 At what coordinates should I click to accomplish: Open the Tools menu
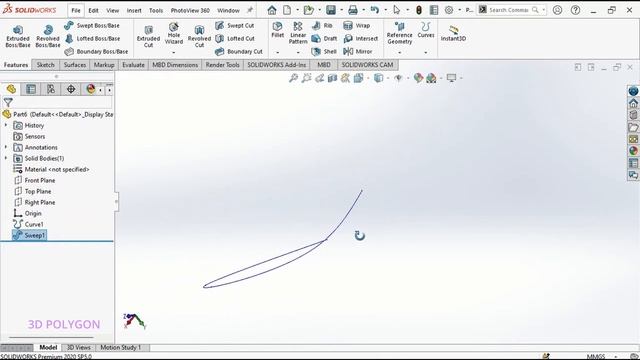pyautogui.click(x=156, y=10)
